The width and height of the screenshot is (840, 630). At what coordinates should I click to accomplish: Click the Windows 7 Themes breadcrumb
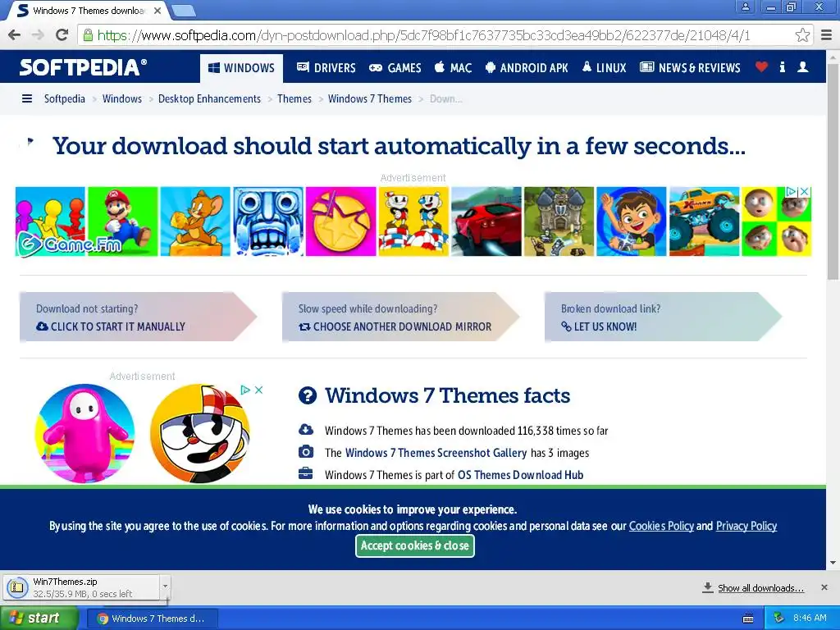(370, 98)
